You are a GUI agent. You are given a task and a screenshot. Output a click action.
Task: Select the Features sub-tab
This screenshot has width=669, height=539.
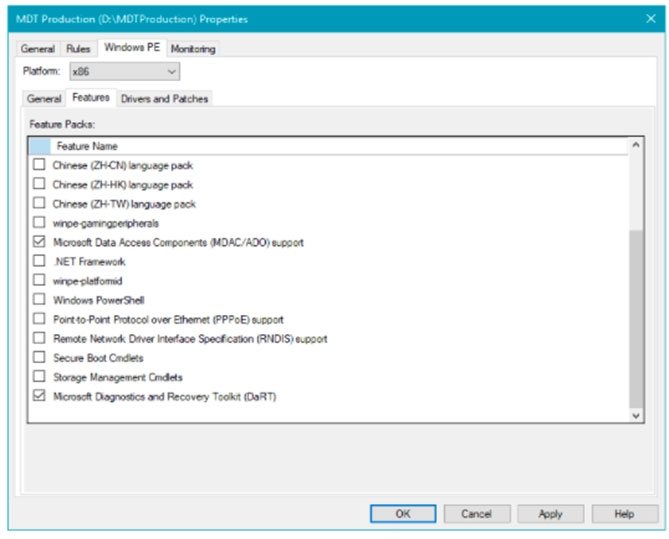91,97
